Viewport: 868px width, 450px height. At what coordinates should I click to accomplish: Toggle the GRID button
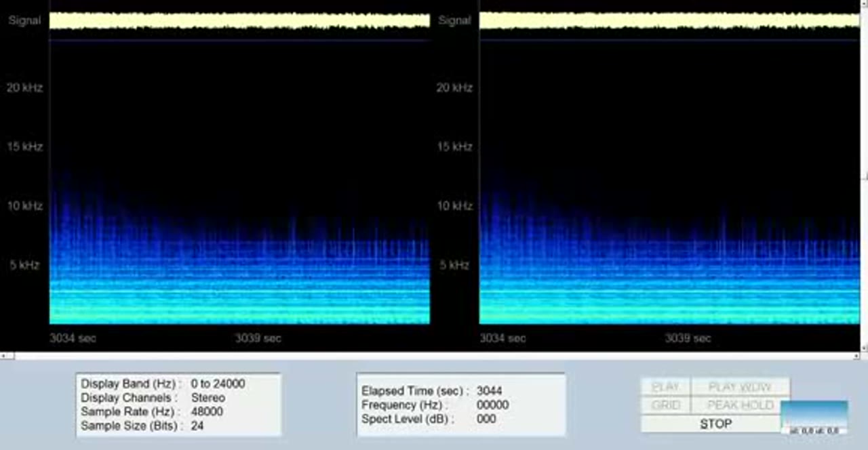point(665,405)
